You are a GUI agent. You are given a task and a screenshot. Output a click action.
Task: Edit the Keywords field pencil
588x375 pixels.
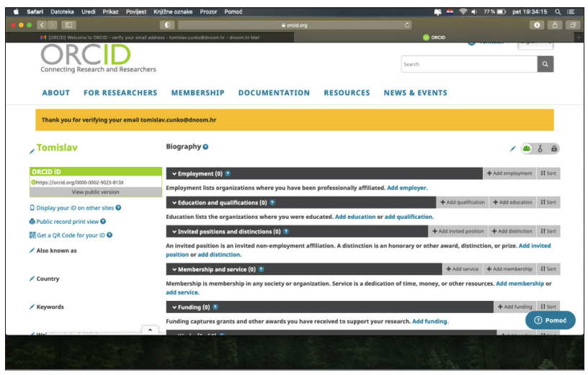(32, 307)
